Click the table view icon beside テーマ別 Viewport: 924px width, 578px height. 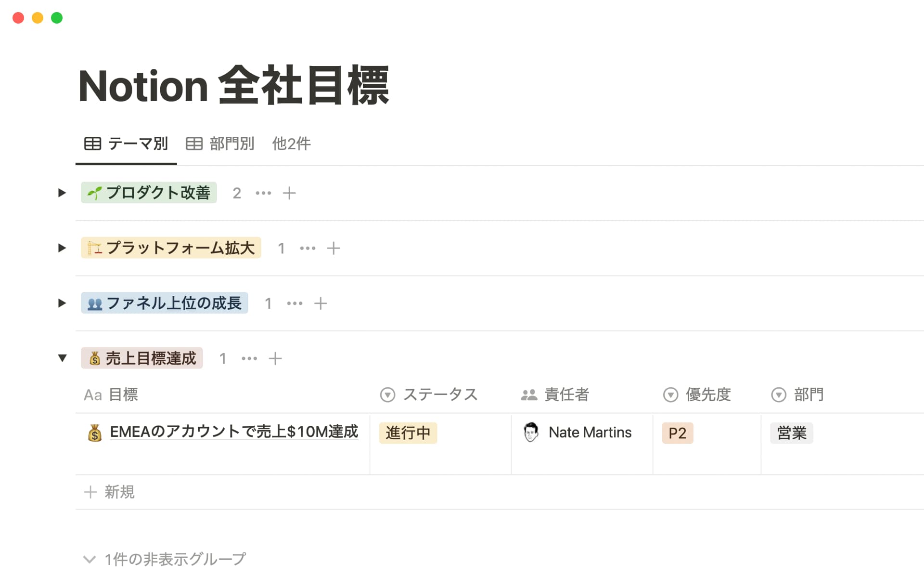[x=92, y=144]
